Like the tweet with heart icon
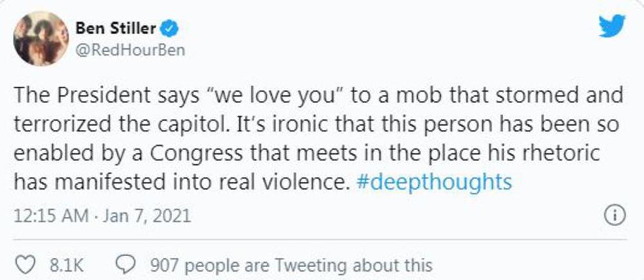This screenshot has height=280, width=644. tap(27, 265)
